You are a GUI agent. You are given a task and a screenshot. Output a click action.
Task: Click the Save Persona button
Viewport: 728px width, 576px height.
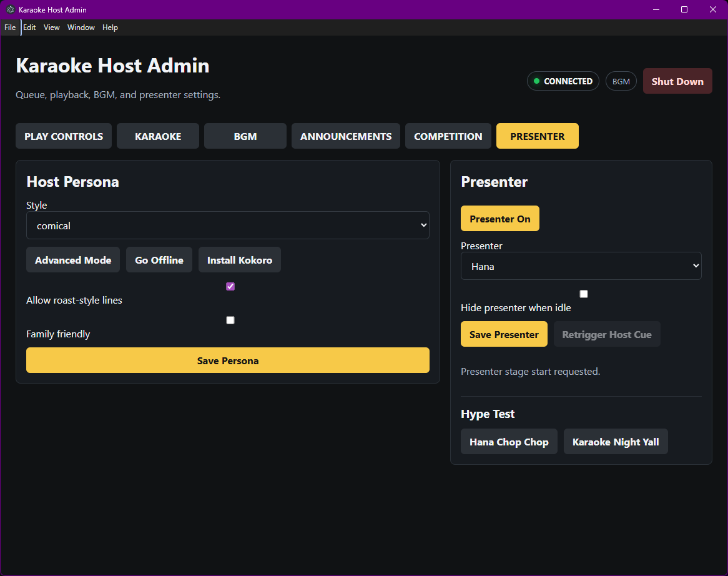coord(227,360)
